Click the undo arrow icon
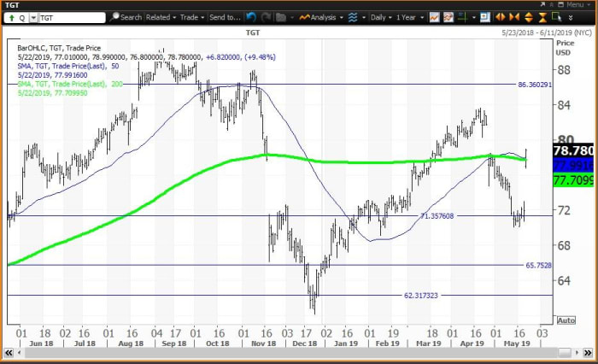 [x=251, y=17]
